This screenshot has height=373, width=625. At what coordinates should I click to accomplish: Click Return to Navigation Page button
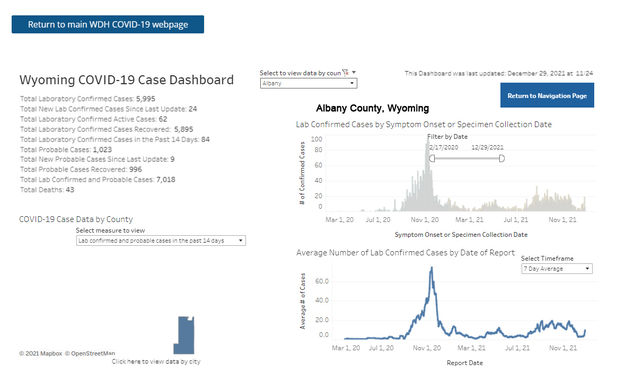pos(547,95)
